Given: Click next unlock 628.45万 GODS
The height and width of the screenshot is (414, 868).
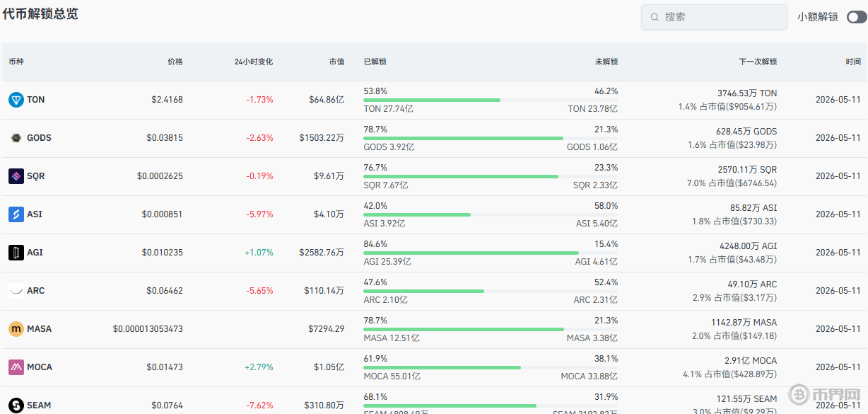Looking at the screenshot, I should [746, 132].
